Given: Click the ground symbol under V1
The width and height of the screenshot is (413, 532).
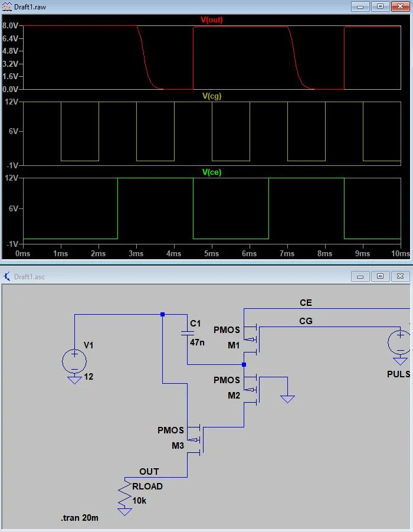Looking at the screenshot, I should [74, 380].
